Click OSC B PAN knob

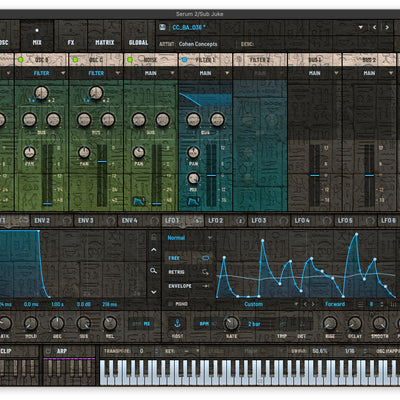click(29, 153)
